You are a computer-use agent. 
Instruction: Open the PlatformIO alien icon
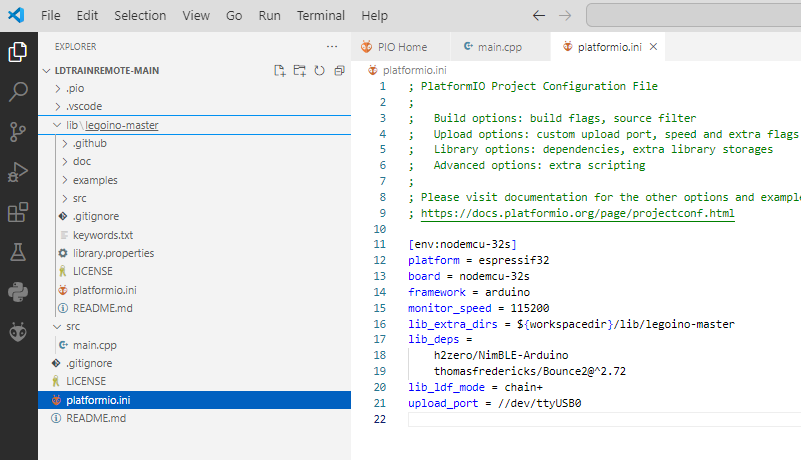pyautogui.click(x=18, y=331)
